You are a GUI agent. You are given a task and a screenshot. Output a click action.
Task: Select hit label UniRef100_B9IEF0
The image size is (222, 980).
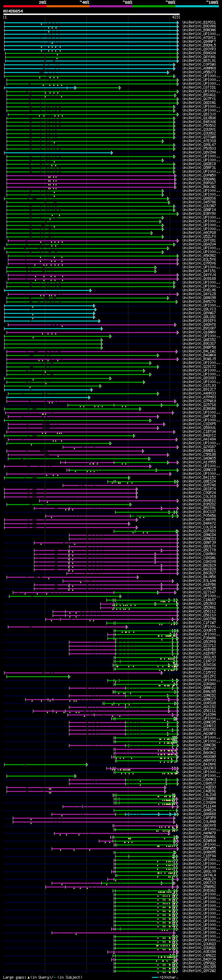[199, 321]
